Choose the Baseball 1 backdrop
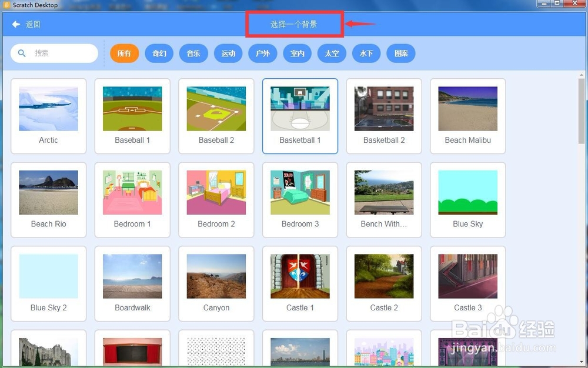This screenshot has width=588, height=368. tap(132, 116)
